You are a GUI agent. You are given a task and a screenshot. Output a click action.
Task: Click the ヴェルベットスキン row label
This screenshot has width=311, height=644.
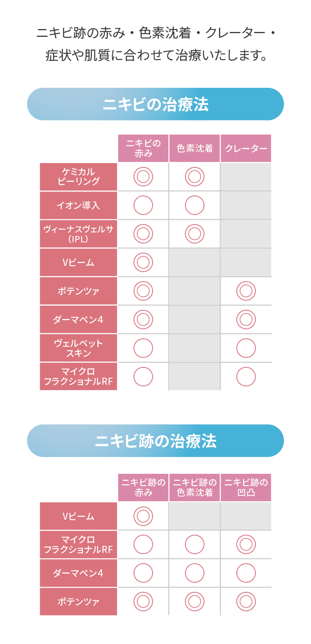(x=78, y=348)
